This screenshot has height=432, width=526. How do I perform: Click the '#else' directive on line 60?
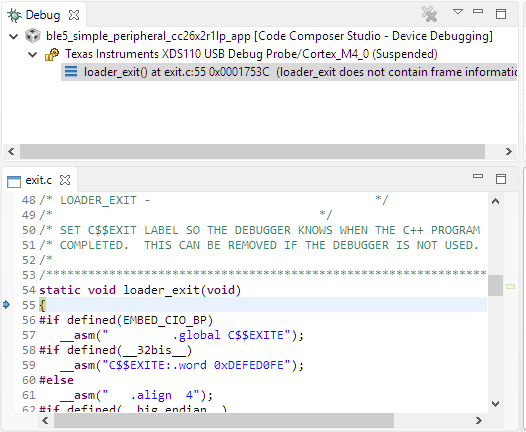(x=56, y=380)
